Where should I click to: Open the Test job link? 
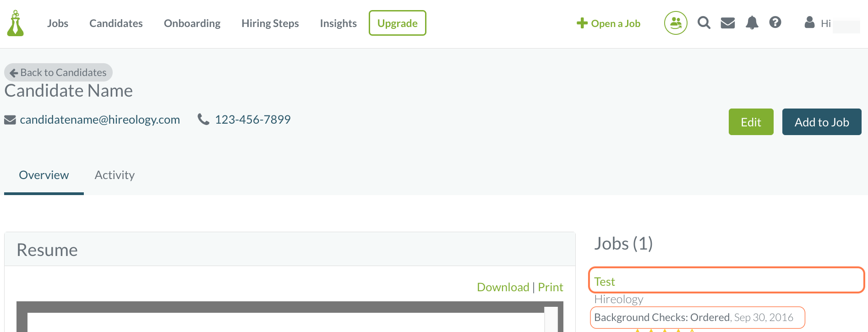(x=604, y=282)
